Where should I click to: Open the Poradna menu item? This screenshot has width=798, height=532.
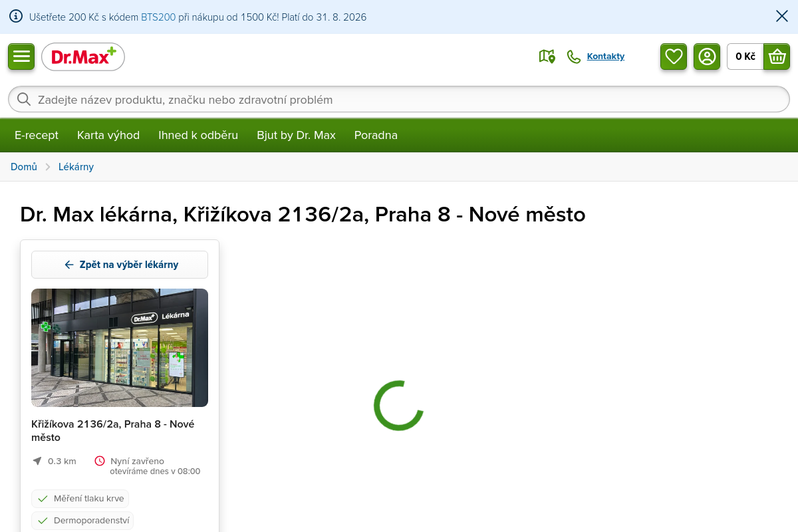click(x=376, y=135)
